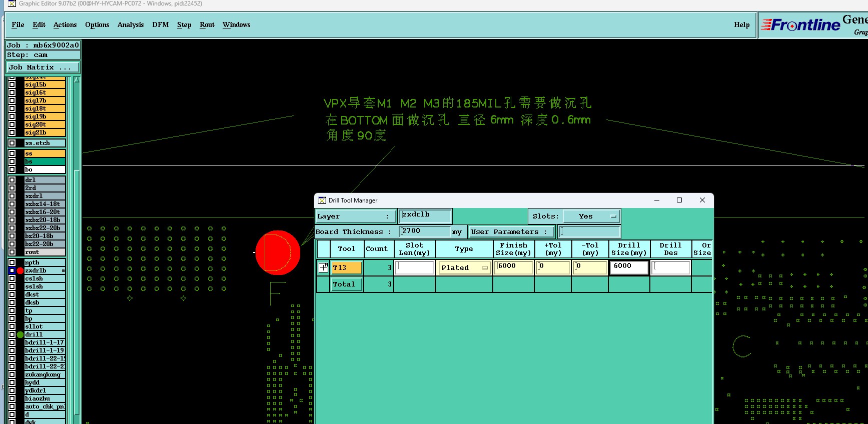This screenshot has height=424, width=868.
Task: Select the bo layer row
Action: click(x=45, y=169)
